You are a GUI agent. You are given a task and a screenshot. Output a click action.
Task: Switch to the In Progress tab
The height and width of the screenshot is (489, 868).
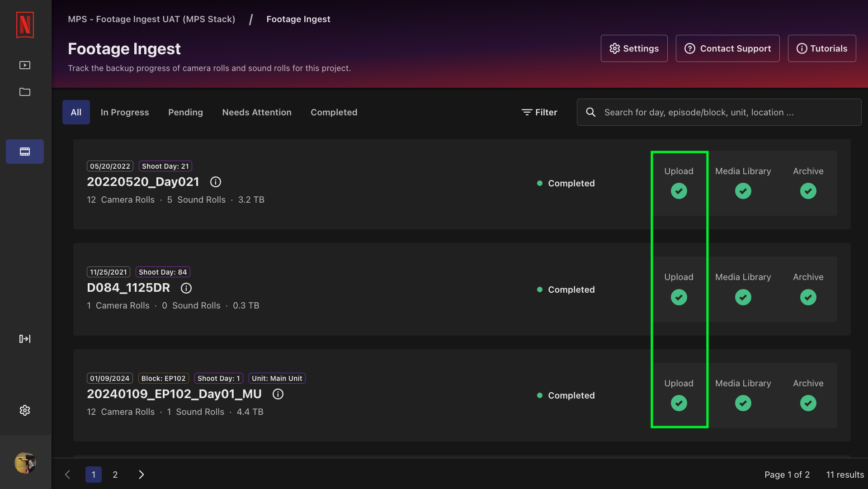pos(125,112)
